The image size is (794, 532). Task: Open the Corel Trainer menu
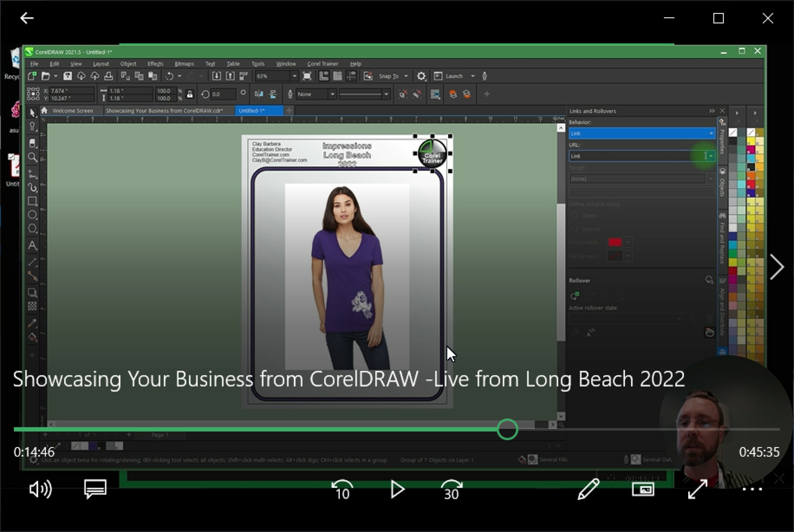(323, 64)
